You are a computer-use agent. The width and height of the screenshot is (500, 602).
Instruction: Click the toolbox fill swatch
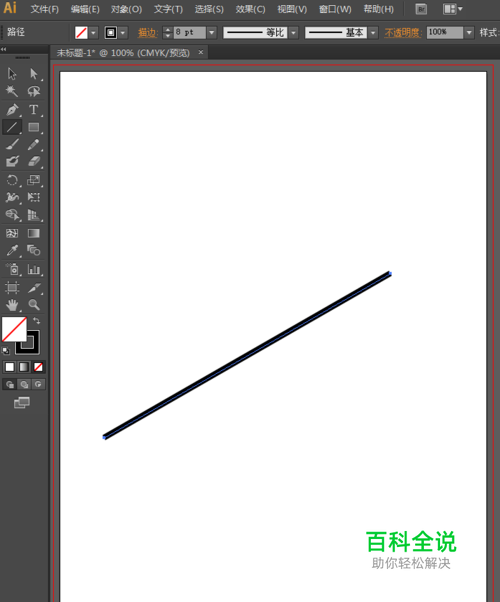[x=14, y=329]
